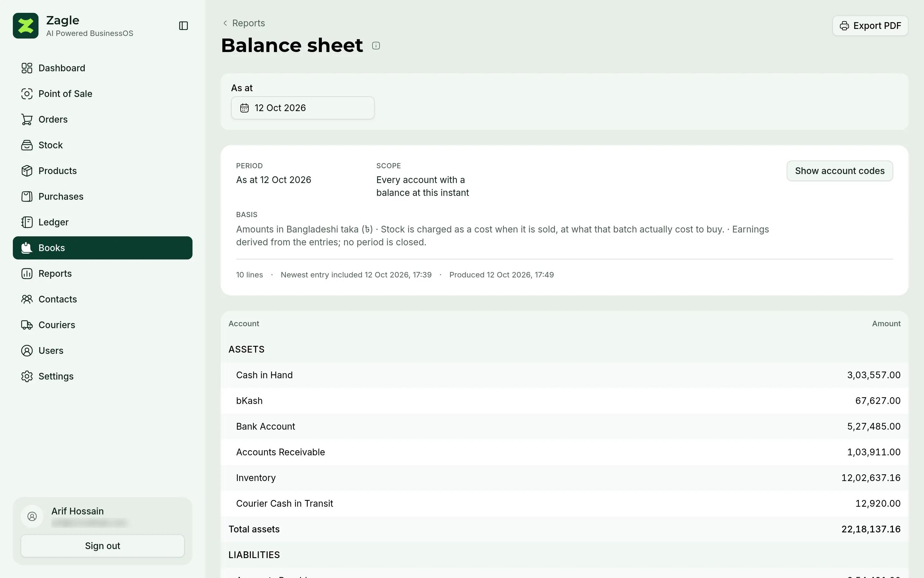924x578 pixels.
Task: Open the Dashboard menu label
Action: tap(62, 68)
